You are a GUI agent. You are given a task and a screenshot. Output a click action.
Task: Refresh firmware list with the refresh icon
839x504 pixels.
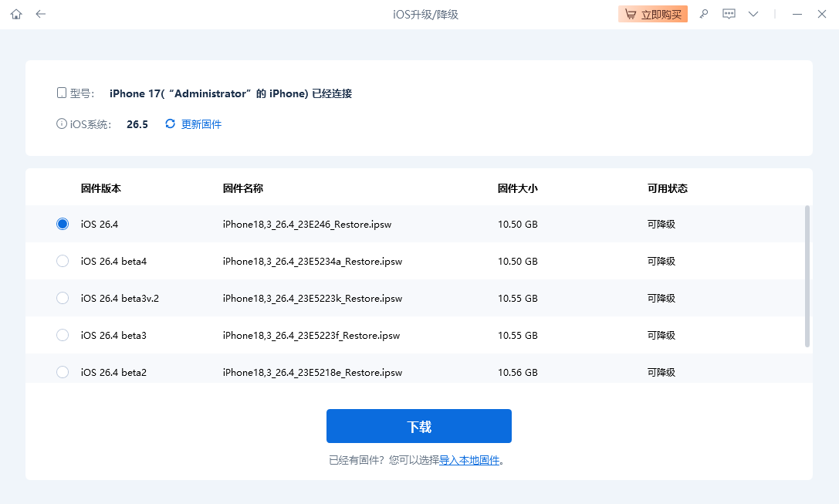(170, 123)
